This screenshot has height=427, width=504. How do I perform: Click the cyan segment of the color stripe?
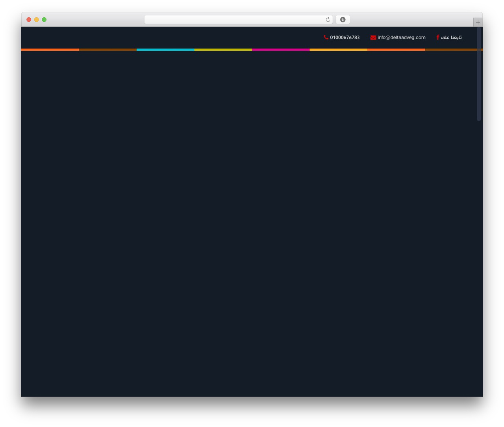pos(165,50)
